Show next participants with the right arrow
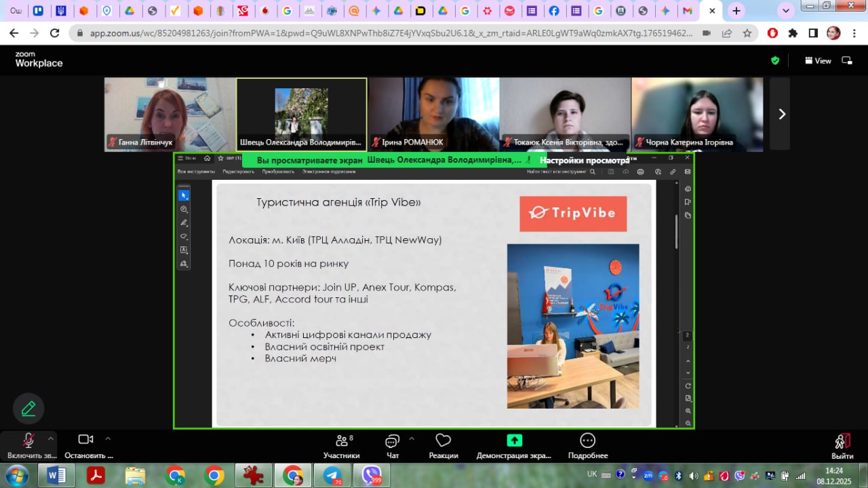868x488 pixels. tap(781, 114)
